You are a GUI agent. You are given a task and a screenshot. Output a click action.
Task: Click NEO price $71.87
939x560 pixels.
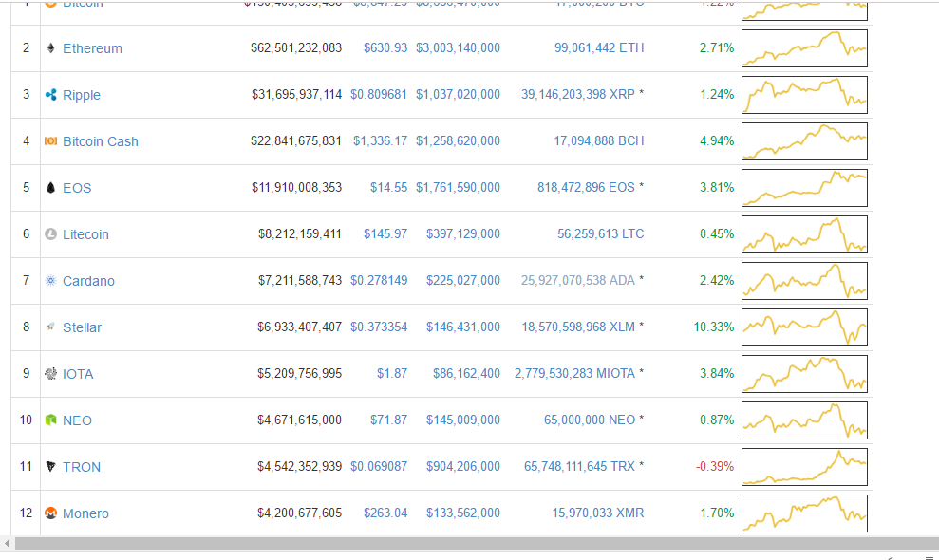[388, 420]
